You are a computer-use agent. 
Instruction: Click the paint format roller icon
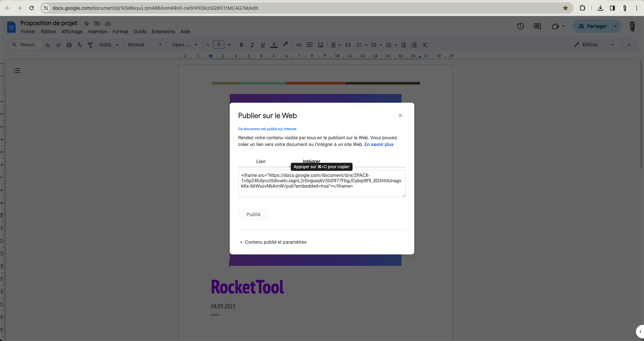pyautogui.click(x=90, y=45)
